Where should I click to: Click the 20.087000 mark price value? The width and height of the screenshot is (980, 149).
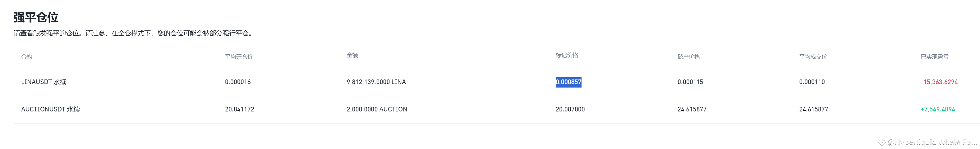click(570, 110)
